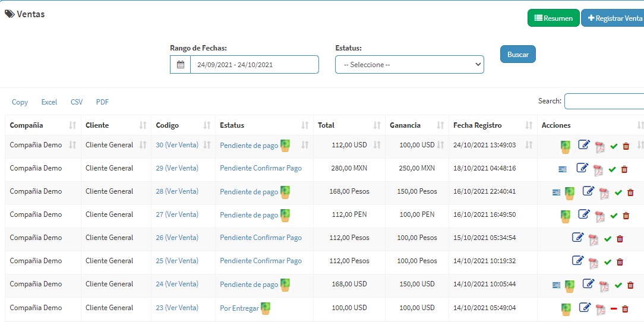Viewport: 644px width, 322px height.
Task: Click red minus icon for sale 23
Action: [614, 309]
